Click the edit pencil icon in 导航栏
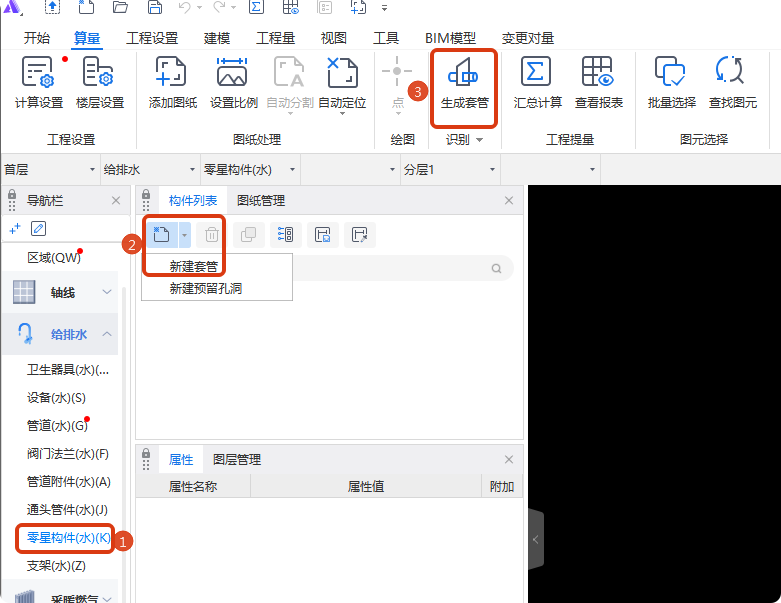 [38, 229]
